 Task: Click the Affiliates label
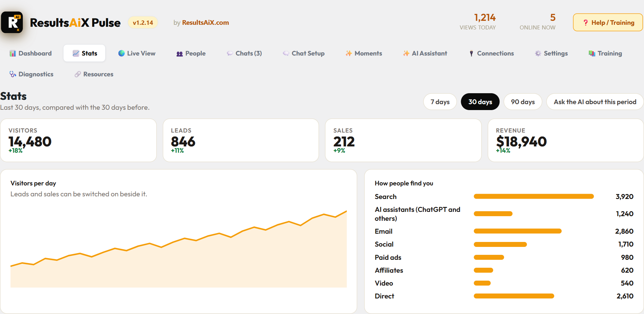(x=389, y=270)
